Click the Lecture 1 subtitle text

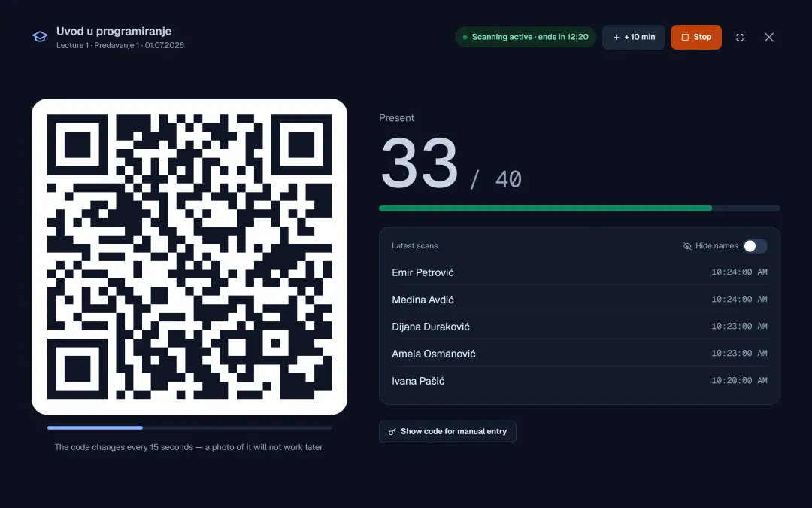pos(120,45)
